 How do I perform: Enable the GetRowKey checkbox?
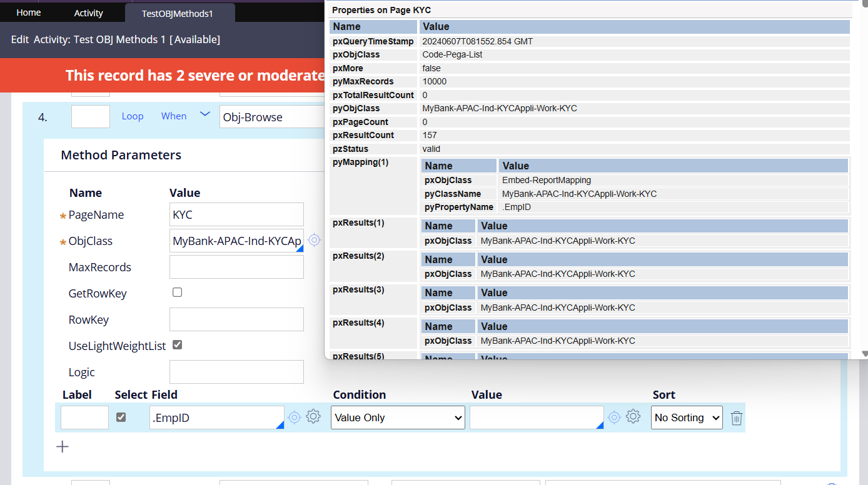point(177,292)
